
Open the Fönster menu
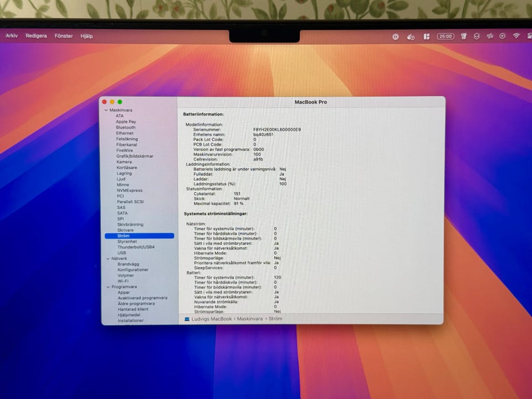pyautogui.click(x=64, y=36)
